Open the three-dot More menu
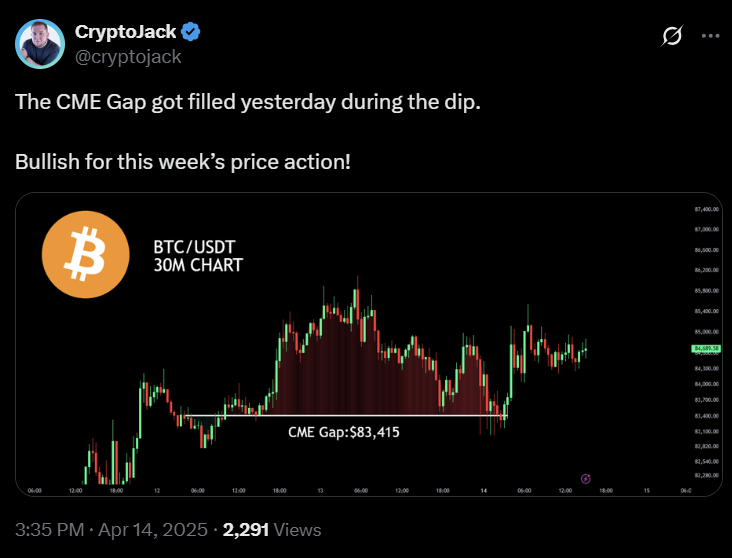The image size is (732, 558). [710, 36]
